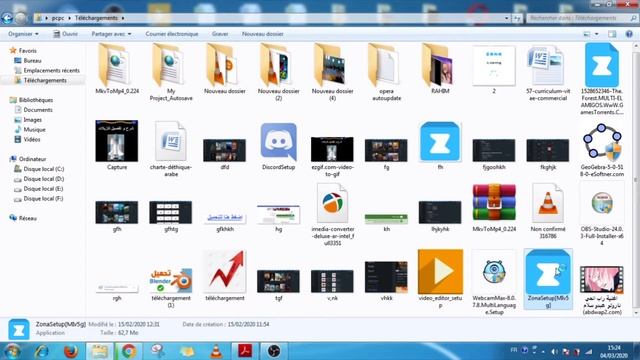640x360 pixels.
Task: Open the Vidéos library
Action: coord(31,139)
